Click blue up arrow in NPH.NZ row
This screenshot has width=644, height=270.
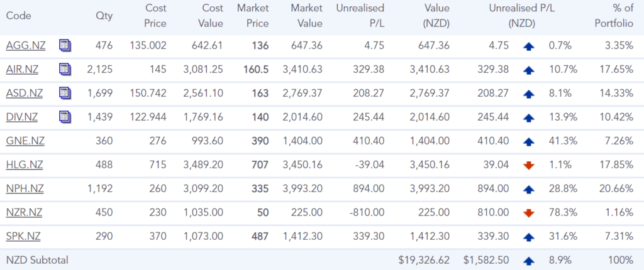529,189
